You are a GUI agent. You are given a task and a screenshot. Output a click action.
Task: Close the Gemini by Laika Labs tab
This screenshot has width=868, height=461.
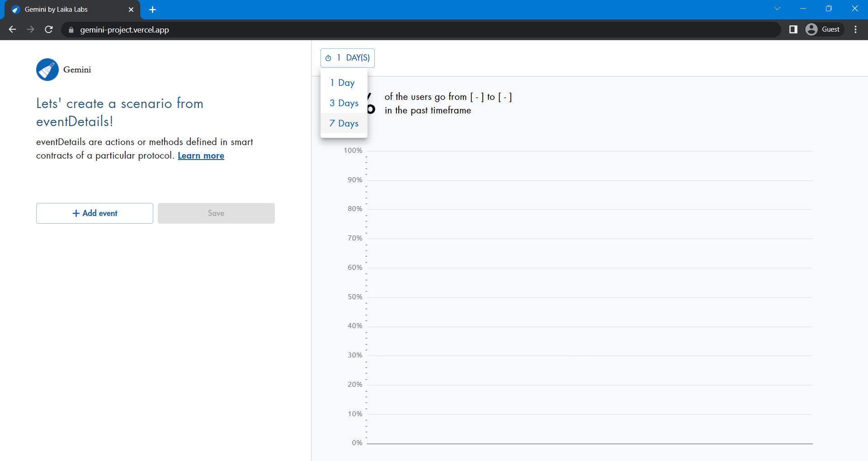(x=131, y=9)
